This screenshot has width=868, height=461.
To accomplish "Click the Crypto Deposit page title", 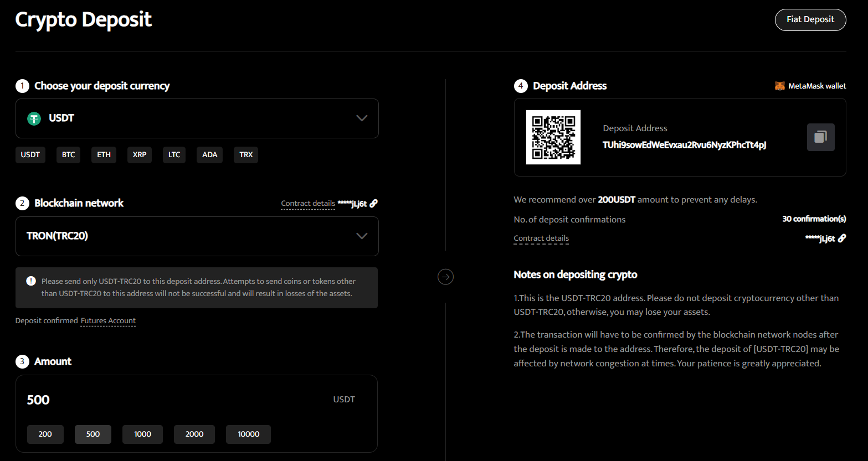I will 84,20.
